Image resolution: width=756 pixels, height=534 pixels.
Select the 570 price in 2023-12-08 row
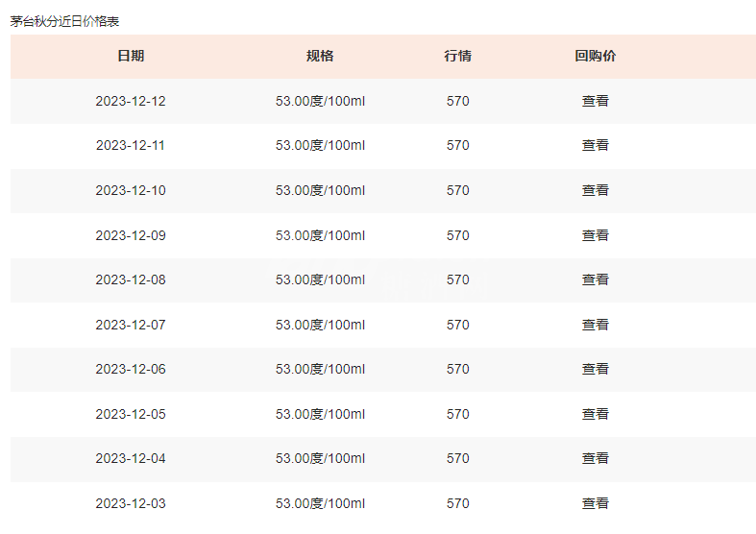(x=457, y=280)
